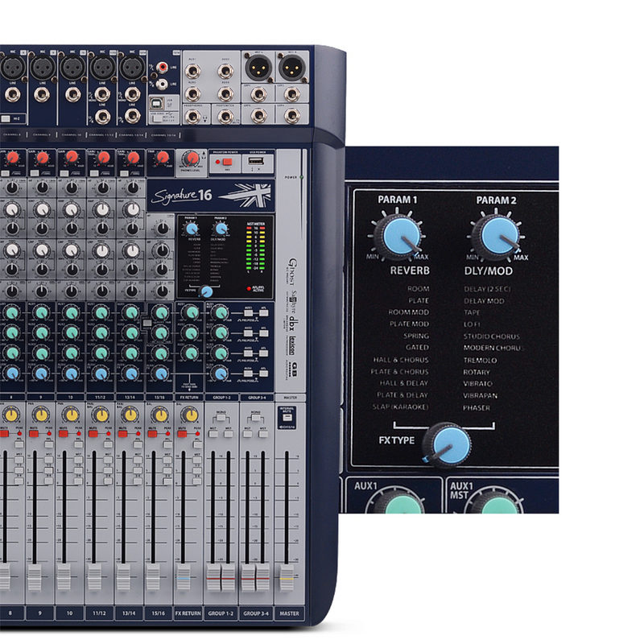Click the Signature 16 logo badge
This screenshot has height=644, width=644.
pyautogui.click(x=186, y=192)
